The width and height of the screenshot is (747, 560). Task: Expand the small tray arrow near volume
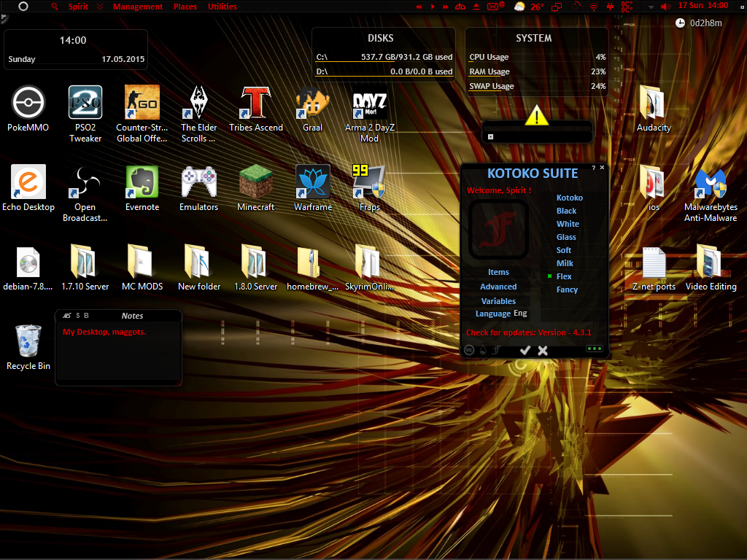[x=651, y=7]
